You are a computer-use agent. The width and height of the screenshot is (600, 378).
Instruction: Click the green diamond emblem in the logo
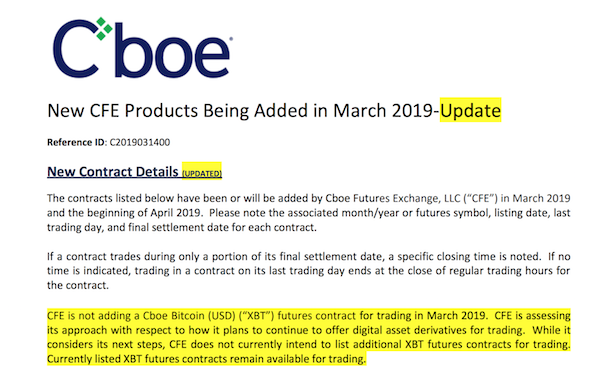[103, 29]
